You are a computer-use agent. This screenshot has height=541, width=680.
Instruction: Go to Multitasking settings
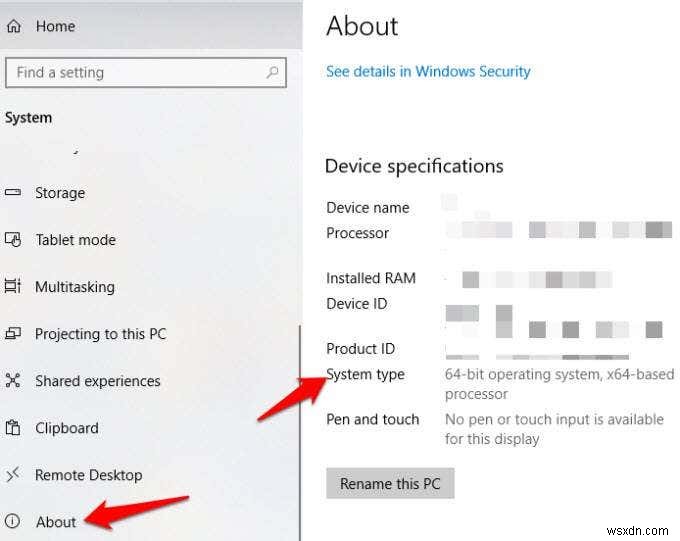click(75, 287)
